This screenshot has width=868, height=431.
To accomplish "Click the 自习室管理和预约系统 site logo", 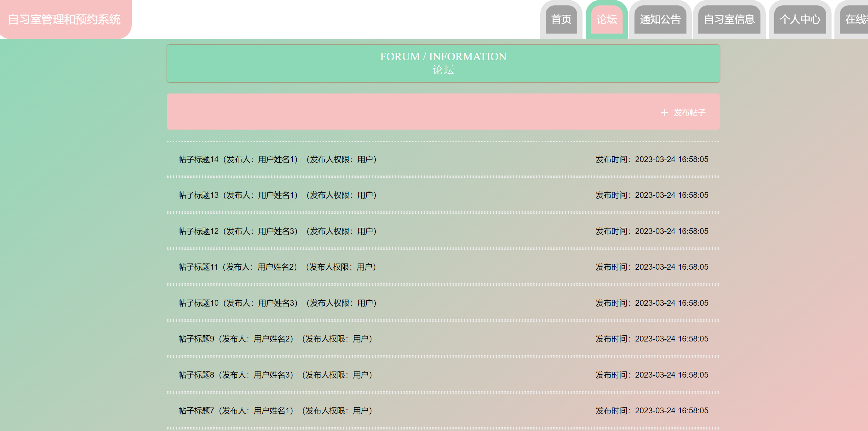I will point(64,19).
